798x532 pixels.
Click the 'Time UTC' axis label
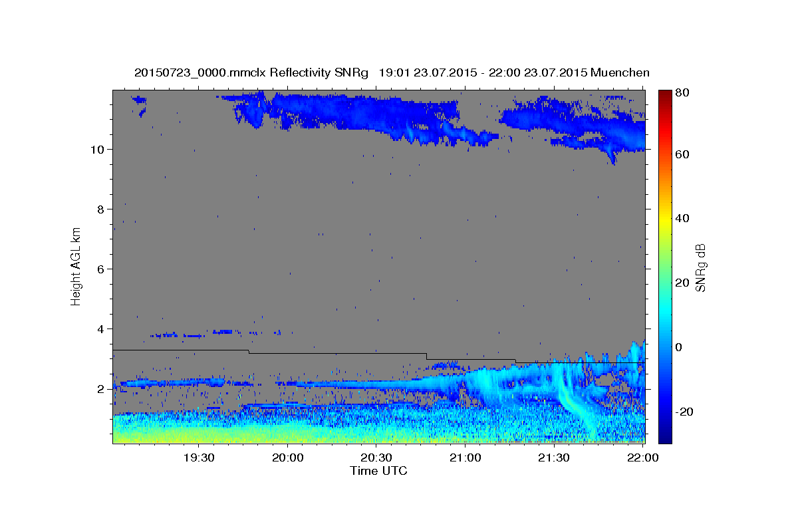point(378,471)
